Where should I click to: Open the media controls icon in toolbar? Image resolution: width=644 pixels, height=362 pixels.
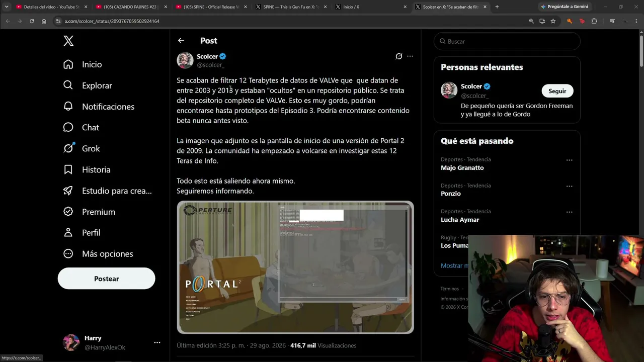click(612, 21)
